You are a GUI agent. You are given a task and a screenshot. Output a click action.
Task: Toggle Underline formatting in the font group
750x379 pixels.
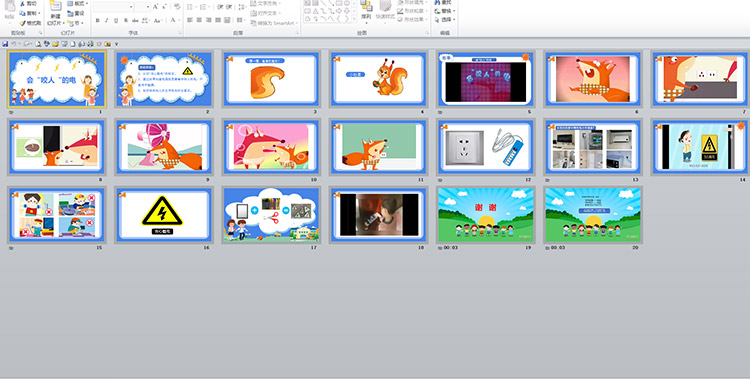click(x=116, y=21)
